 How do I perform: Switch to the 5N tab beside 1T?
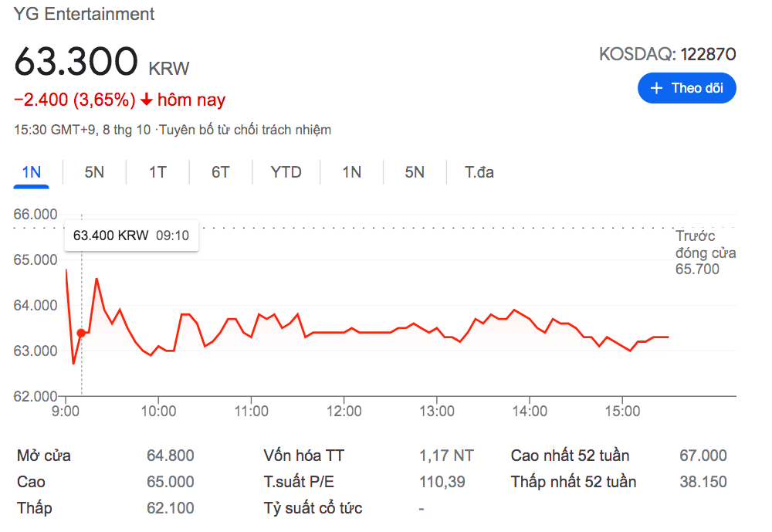[94, 172]
